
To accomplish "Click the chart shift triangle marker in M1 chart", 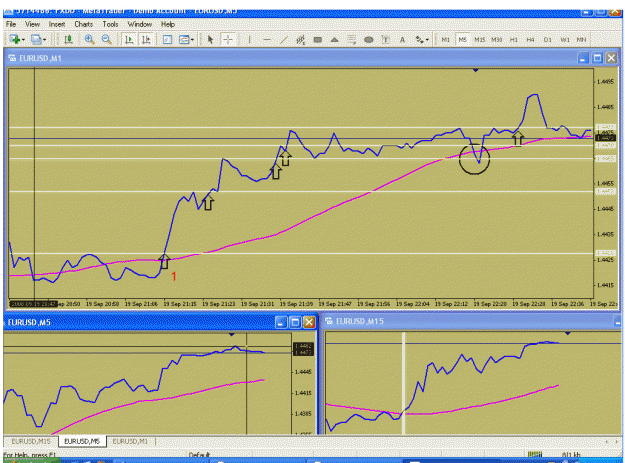I will (476, 71).
